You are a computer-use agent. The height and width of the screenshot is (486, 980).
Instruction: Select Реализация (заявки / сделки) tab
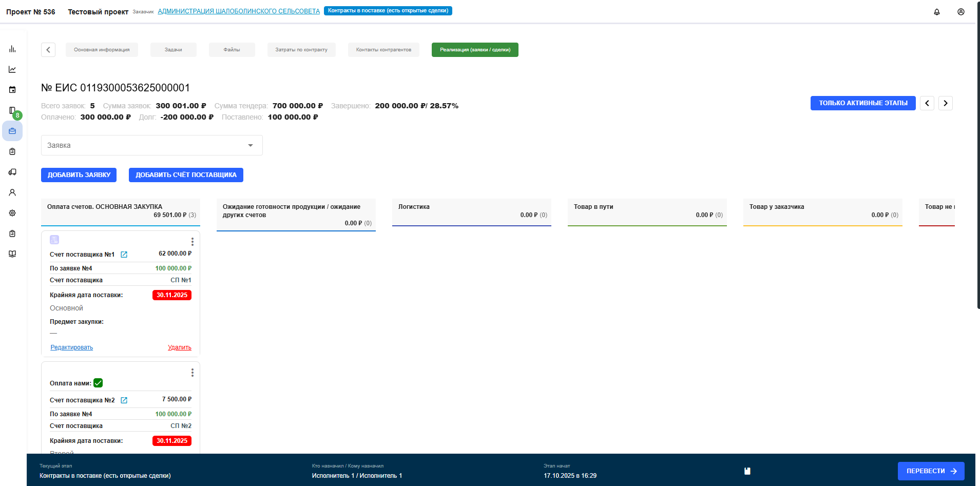pos(475,50)
